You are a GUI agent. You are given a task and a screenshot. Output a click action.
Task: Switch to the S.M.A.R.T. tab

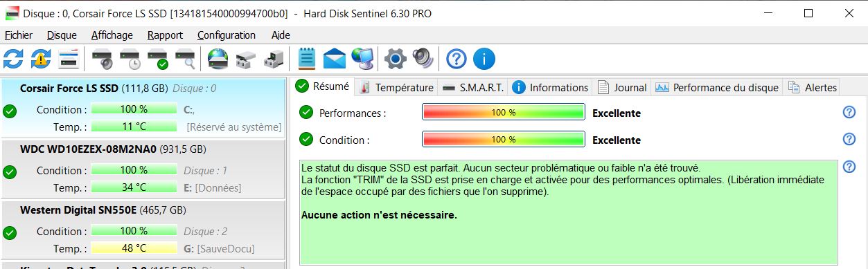(x=473, y=88)
